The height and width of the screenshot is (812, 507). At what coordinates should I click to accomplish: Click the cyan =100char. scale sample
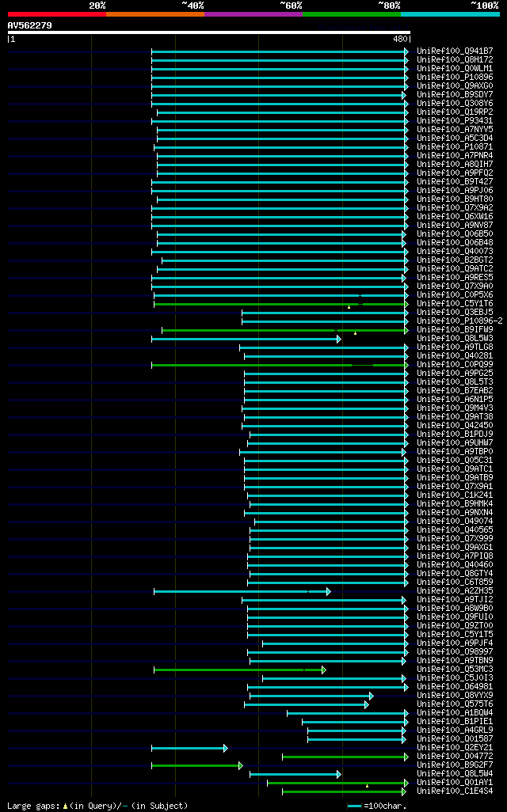pos(354,806)
